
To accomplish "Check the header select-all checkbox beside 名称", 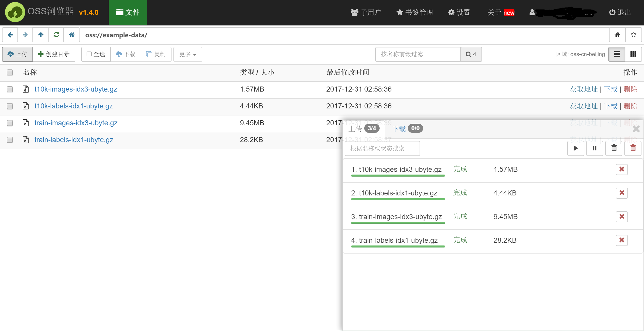I will point(10,72).
